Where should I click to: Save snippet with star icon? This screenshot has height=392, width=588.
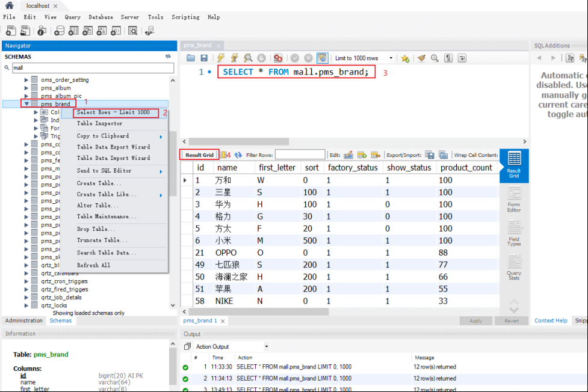pyautogui.click(x=405, y=58)
